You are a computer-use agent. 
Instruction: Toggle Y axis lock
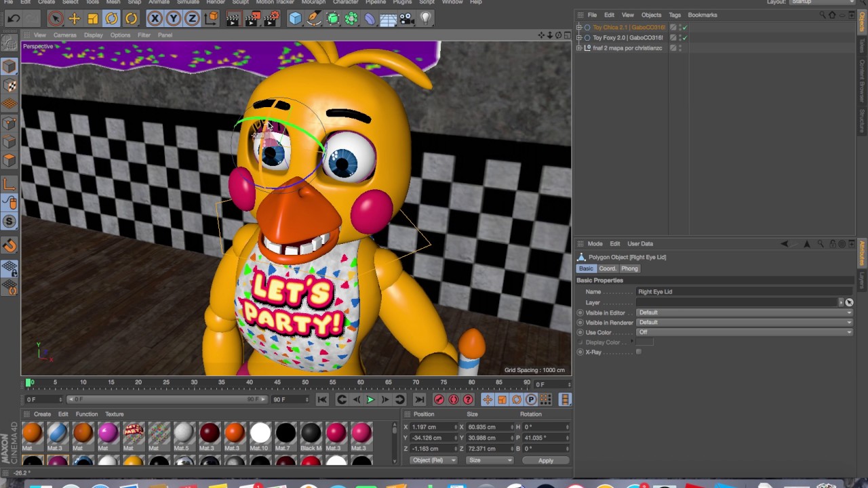click(174, 19)
